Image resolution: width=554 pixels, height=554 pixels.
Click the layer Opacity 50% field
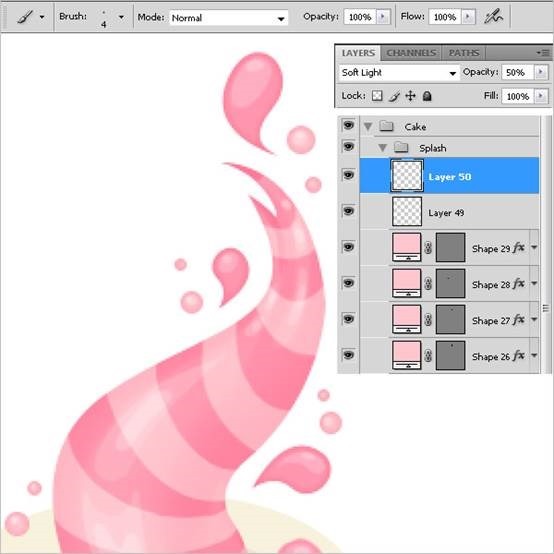pos(517,72)
